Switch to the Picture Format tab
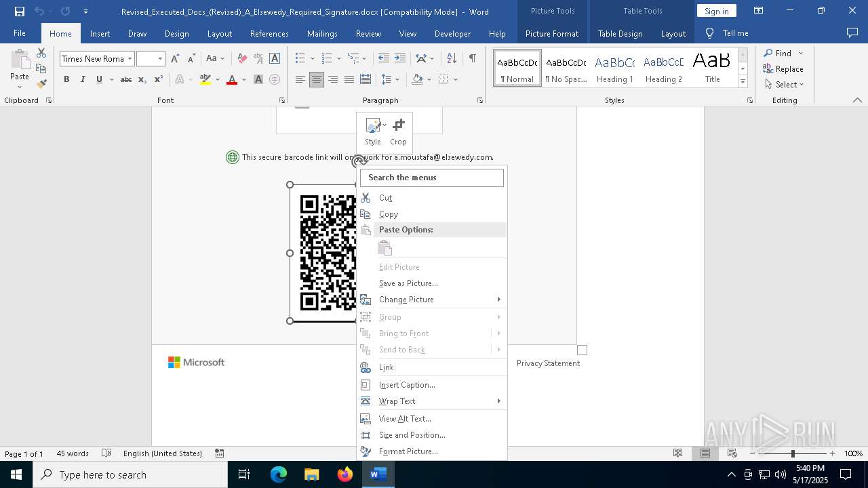868x488 pixels. 552,33
